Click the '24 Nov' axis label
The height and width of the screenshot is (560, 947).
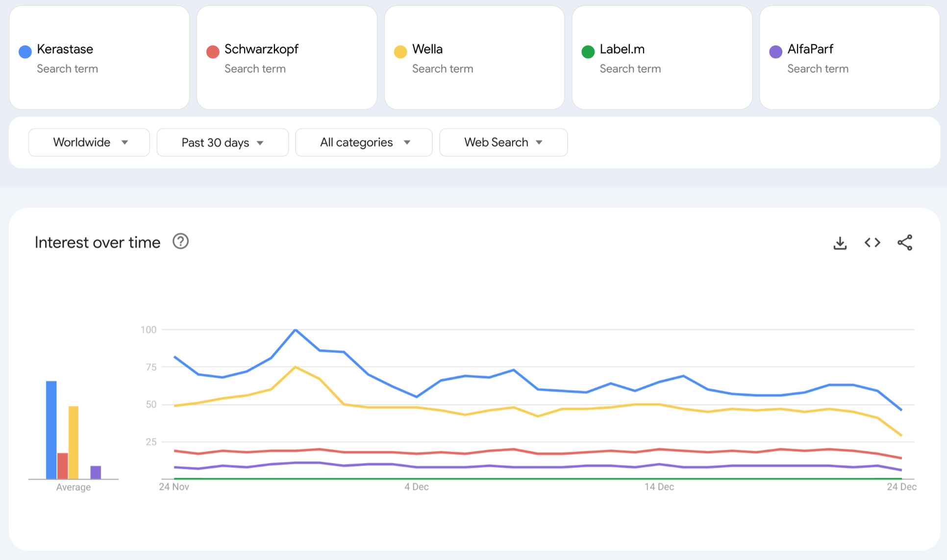174,487
